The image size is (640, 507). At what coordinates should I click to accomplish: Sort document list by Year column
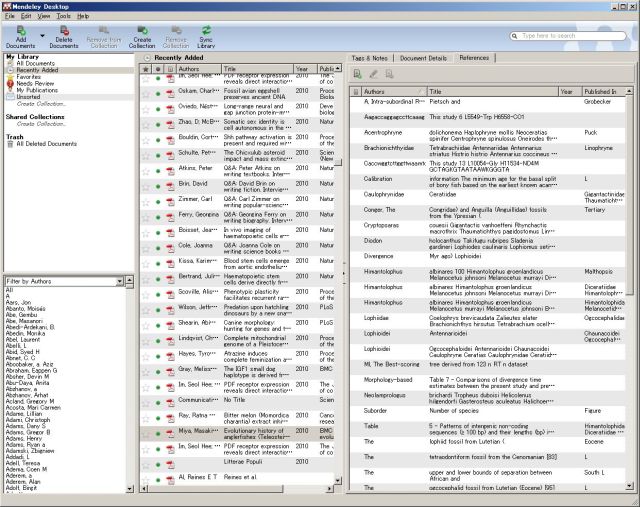[305, 69]
